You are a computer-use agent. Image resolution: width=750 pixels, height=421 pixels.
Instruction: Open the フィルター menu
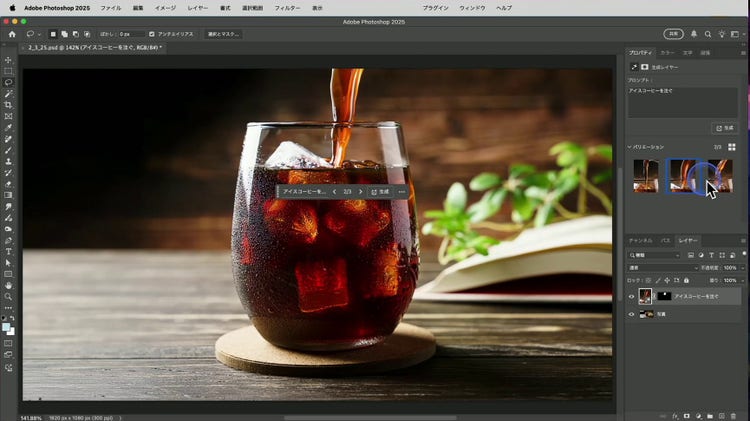click(x=287, y=7)
